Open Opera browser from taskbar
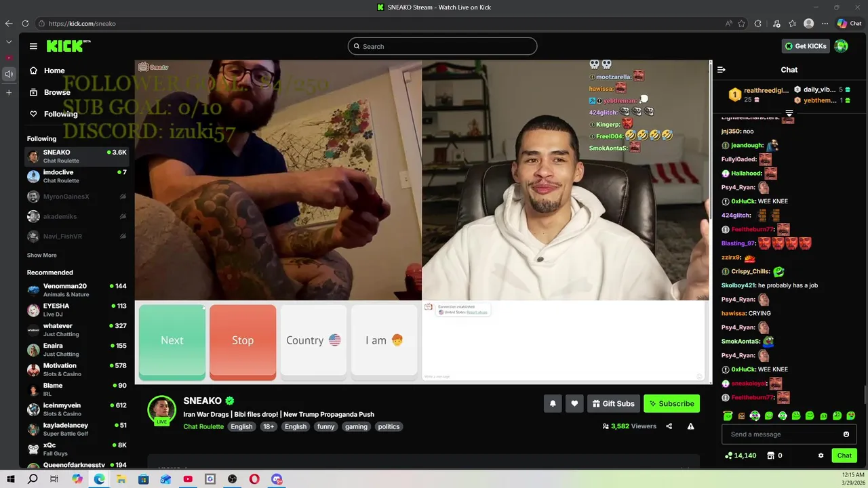This screenshot has width=868, height=488. pos(254,479)
